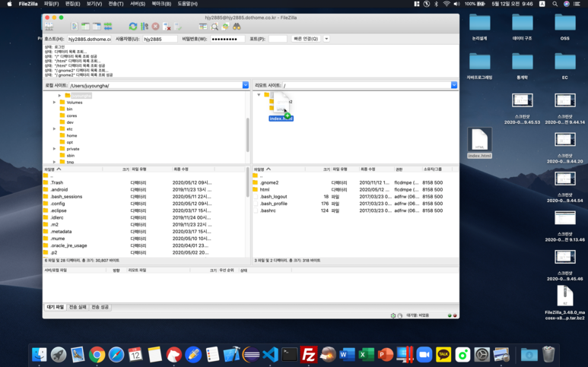588x367 pixels.
Task: Click the process queue toolbar icon
Action: (145, 27)
